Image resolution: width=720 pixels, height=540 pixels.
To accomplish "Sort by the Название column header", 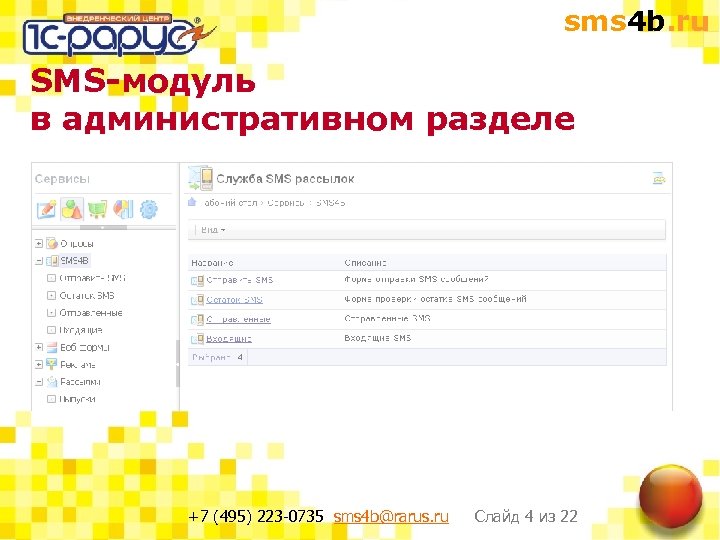I will click(212, 263).
